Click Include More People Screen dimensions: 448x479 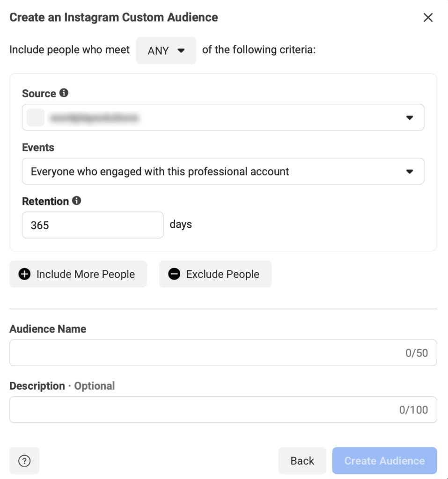click(x=78, y=274)
